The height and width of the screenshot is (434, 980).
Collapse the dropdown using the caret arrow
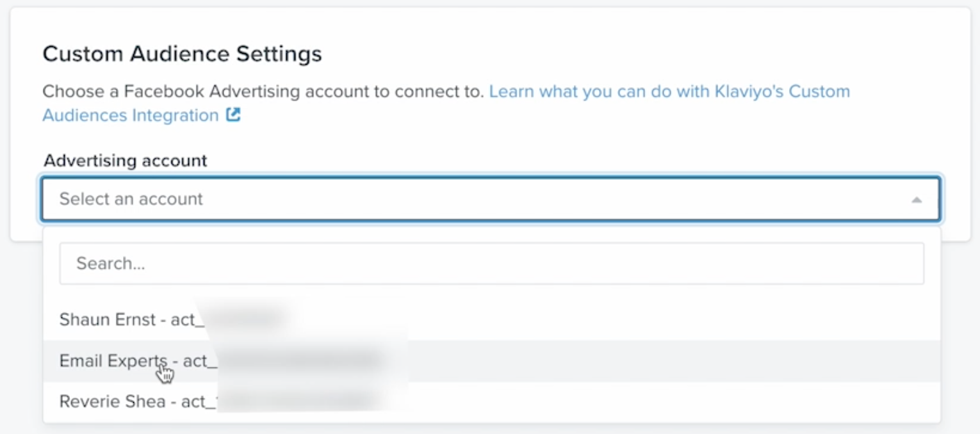917,200
